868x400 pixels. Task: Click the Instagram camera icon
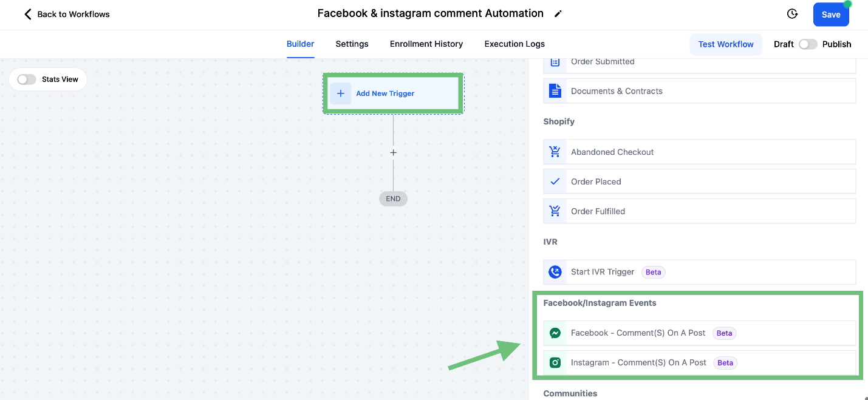tap(555, 362)
